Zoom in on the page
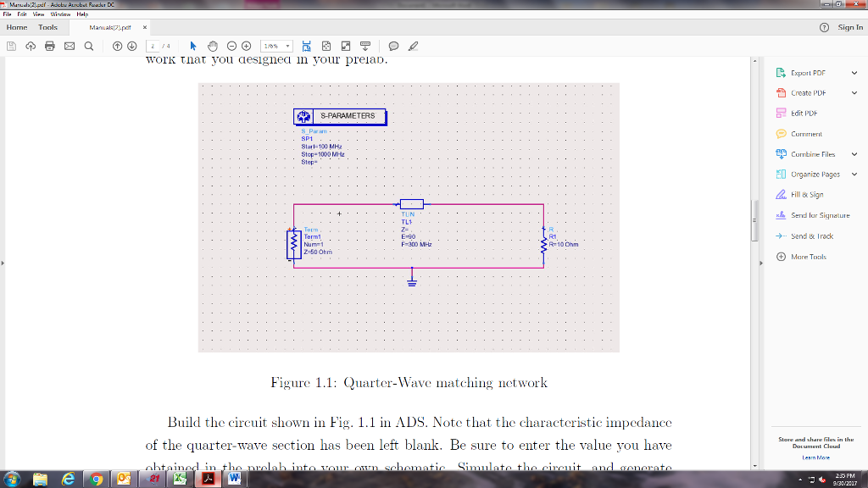 (247, 46)
